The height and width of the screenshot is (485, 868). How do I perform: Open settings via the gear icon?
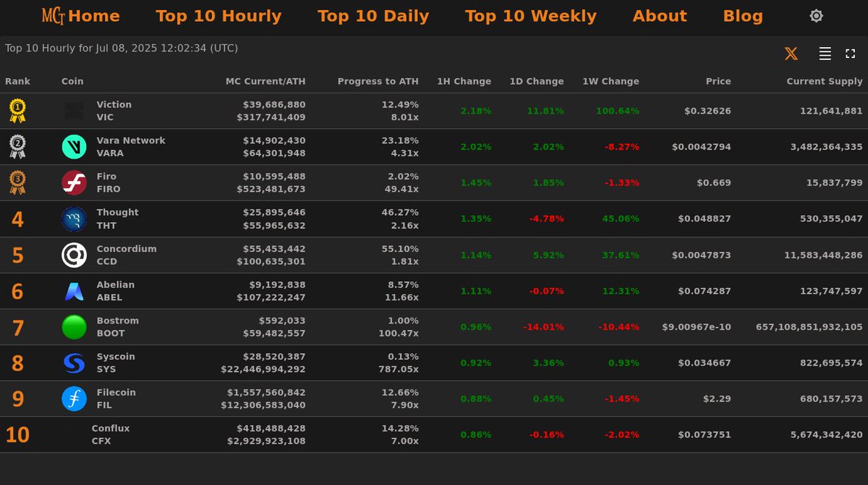point(816,15)
